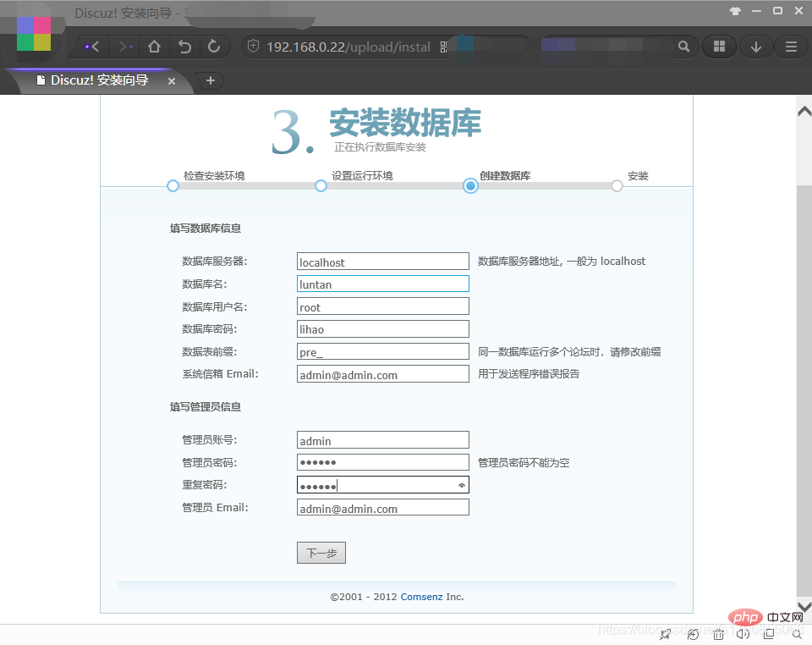The width and height of the screenshot is (812, 645).
Task: Click the 设置运行环境 step marker
Action: [321, 185]
